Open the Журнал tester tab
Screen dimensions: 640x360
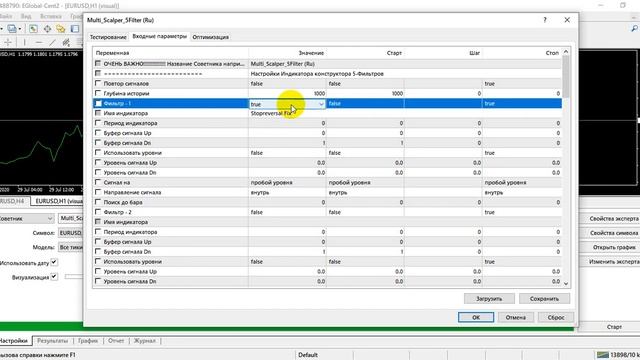[144, 340]
